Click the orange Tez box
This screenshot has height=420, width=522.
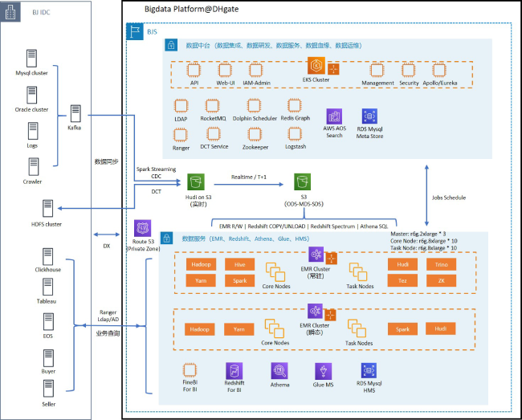click(x=402, y=281)
